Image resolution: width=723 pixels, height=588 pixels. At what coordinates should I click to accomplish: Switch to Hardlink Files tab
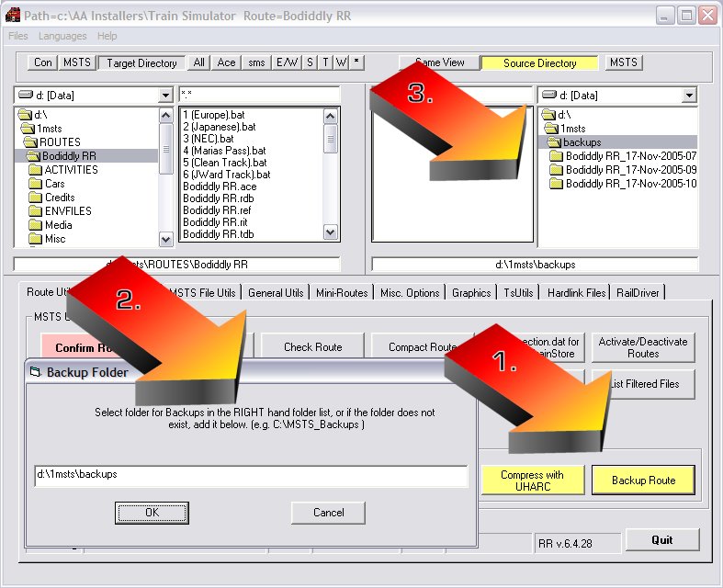[576, 293]
